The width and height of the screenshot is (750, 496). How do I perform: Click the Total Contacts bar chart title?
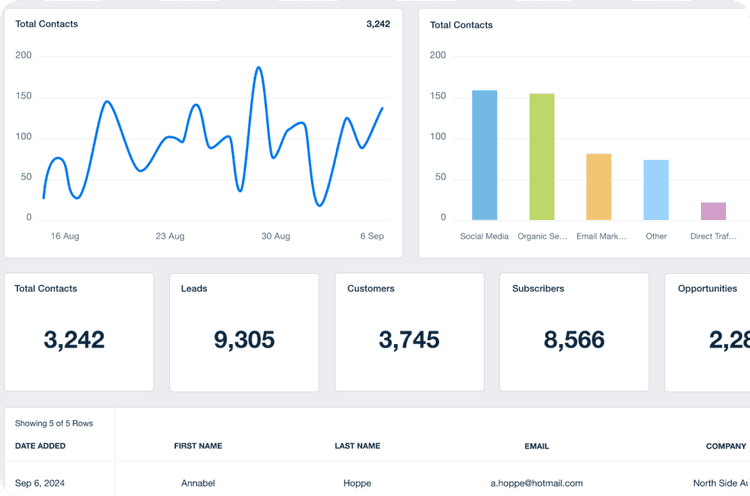click(x=461, y=25)
